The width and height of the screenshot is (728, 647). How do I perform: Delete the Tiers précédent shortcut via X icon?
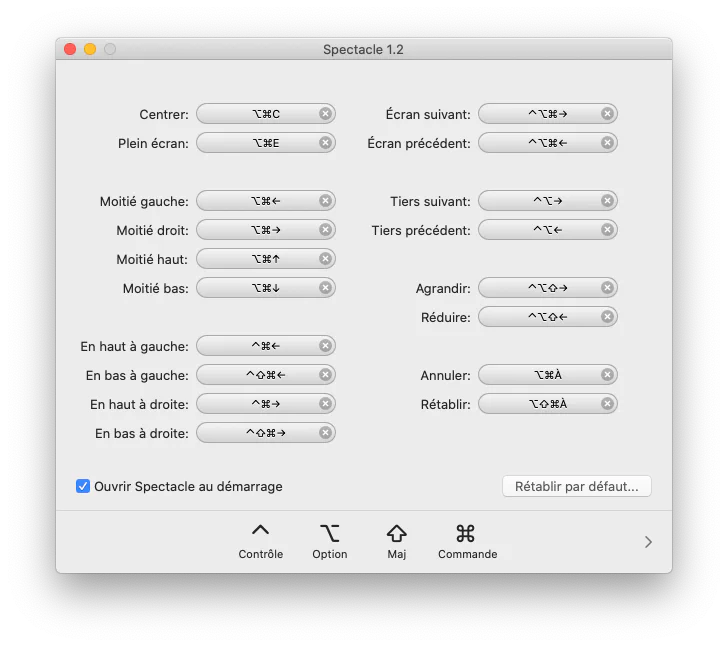point(607,230)
